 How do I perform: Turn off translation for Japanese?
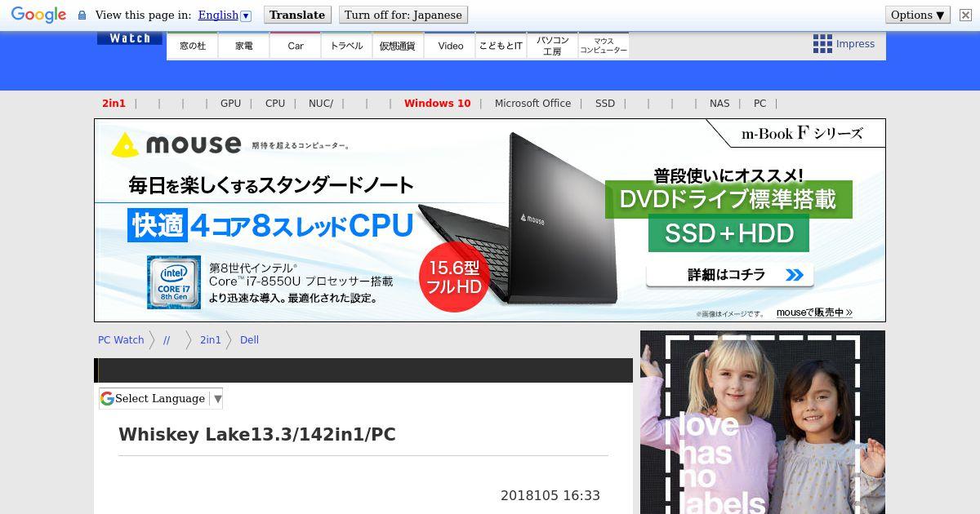(x=403, y=15)
